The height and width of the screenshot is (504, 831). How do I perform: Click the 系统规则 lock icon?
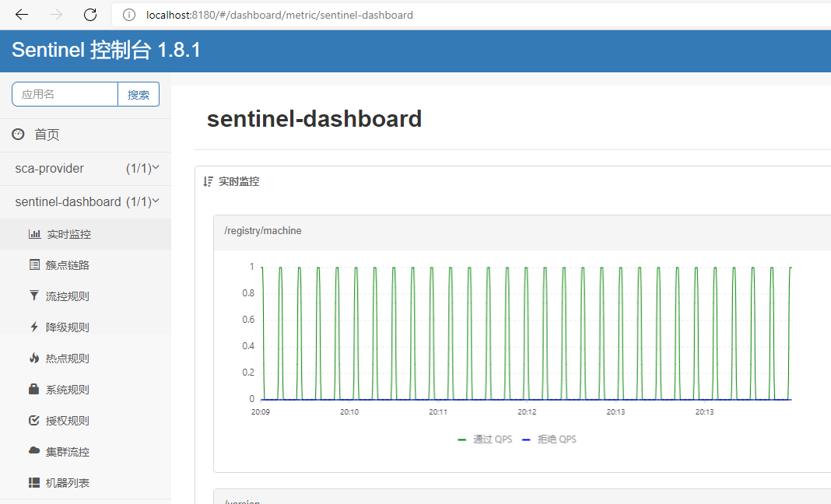tap(33, 389)
